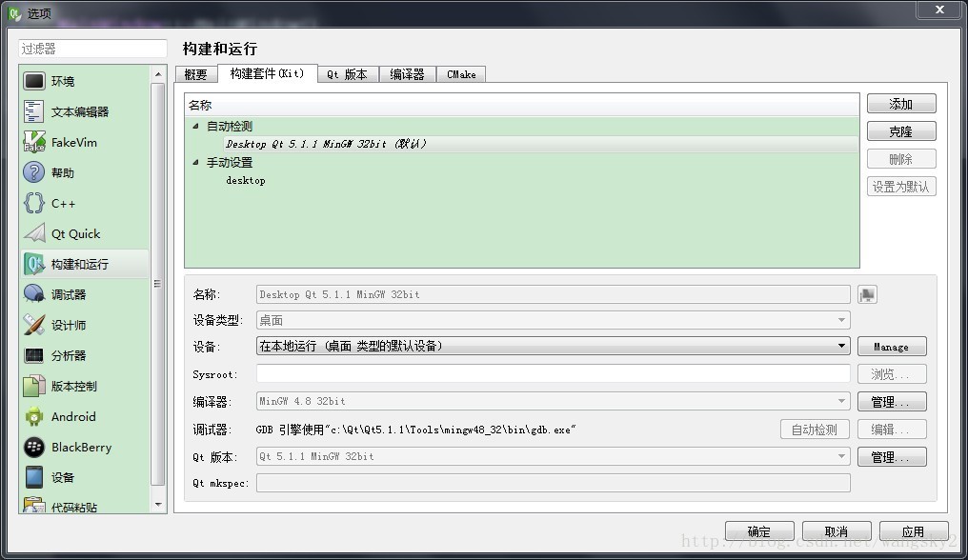Click the Qt mkspec input field
This screenshot has width=968, height=560.
tap(554, 483)
